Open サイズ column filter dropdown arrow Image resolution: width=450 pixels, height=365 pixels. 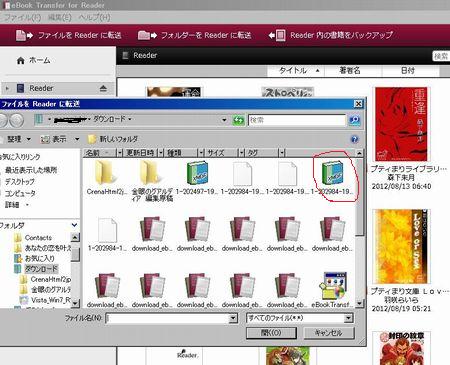point(241,153)
